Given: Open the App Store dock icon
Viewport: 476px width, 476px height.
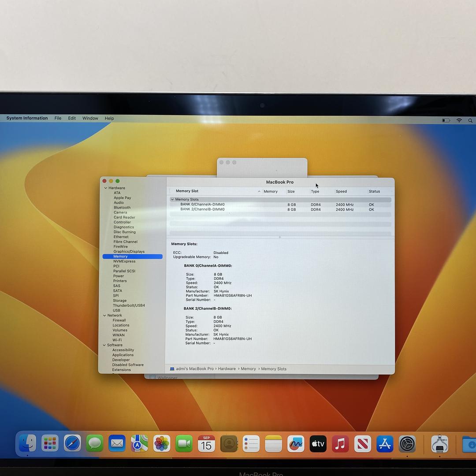Looking at the screenshot, I should pyautogui.click(x=385, y=443).
